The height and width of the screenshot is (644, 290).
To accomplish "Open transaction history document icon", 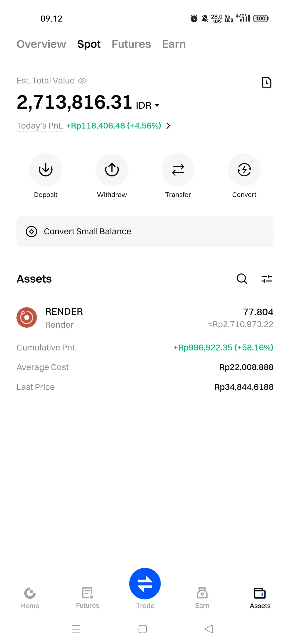I will click(267, 82).
